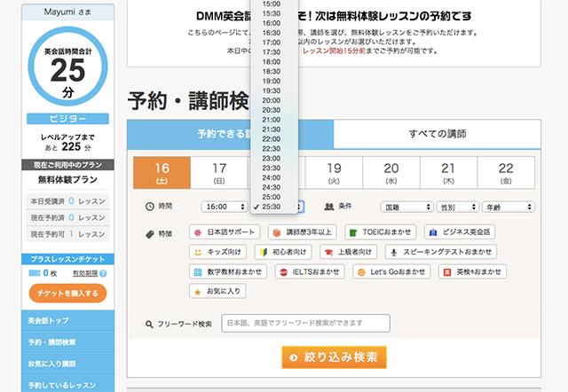Click the ticket icon beside 0 枚
The image size is (568, 392).
coord(35,273)
